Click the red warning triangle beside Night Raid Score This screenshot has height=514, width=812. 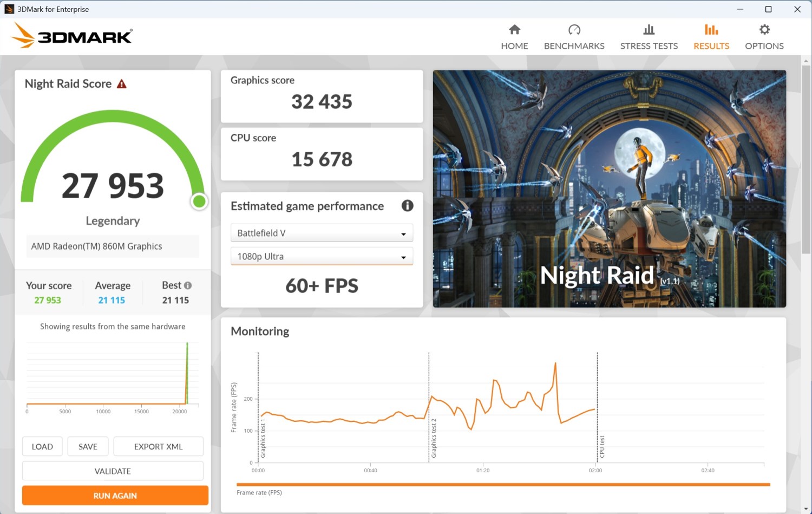click(x=122, y=84)
